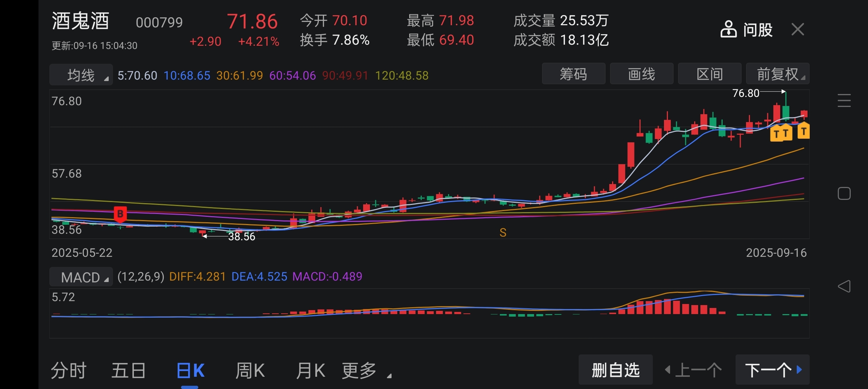Tap the +4.21% change percentage

(x=258, y=41)
